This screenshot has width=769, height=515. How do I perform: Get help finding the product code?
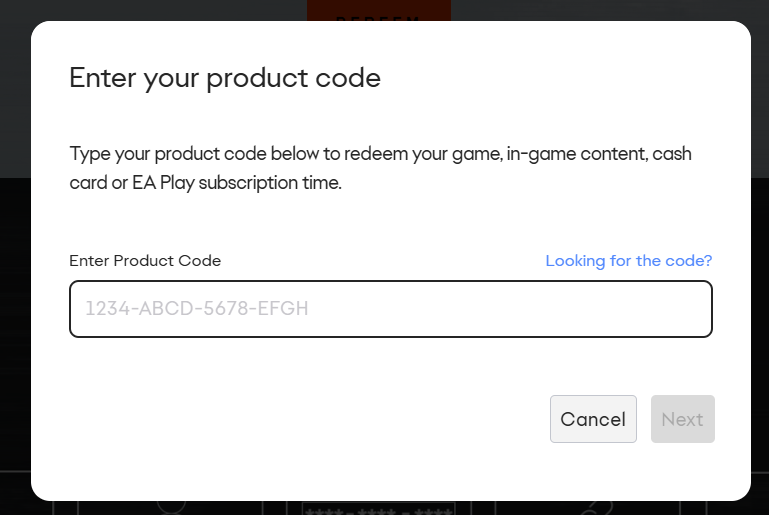[x=628, y=261]
